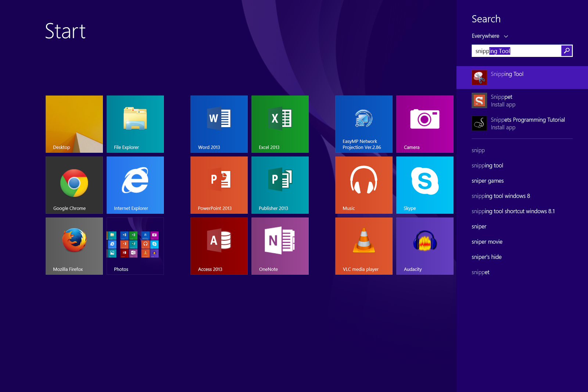Image resolution: width=588 pixels, height=392 pixels.
Task: Launch the Skype tile
Action: 425,185
